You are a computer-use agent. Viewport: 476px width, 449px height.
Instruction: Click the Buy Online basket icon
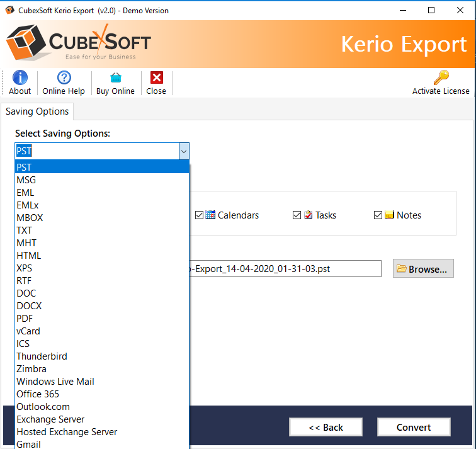pos(116,77)
